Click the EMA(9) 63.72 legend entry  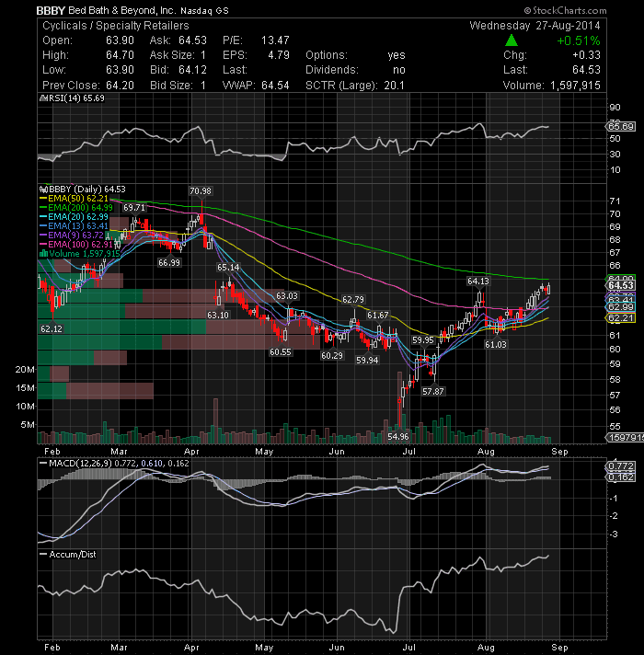coord(75,236)
